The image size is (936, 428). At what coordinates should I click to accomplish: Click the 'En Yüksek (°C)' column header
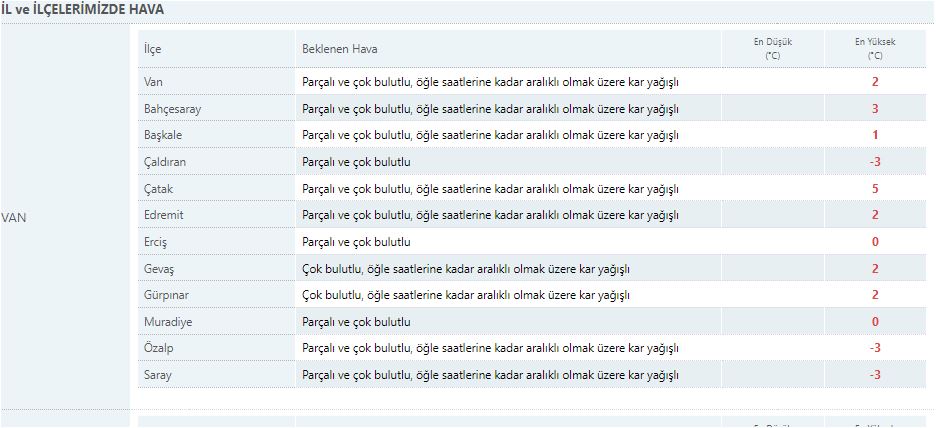point(875,49)
